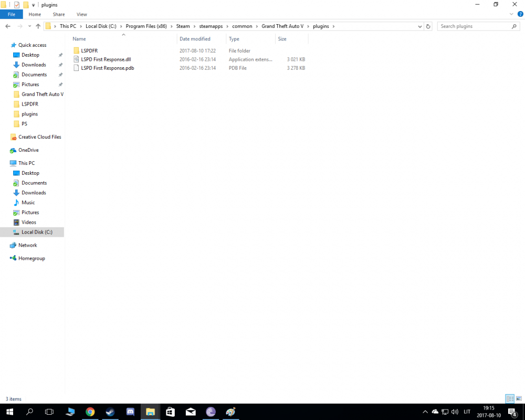Screen dimensions: 525x420
Task: Open Task View on taskbar
Action: [x=49, y=412]
